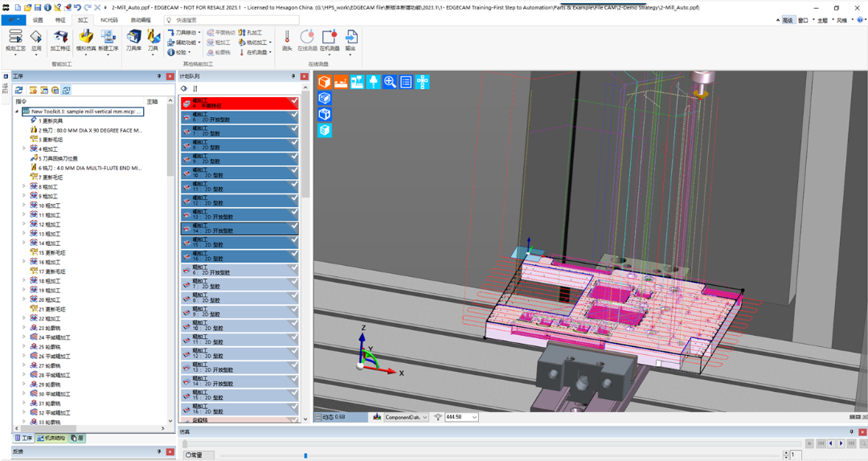Open the 刀具移动 dropdown menu
Image resolution: width=868 pixels, height=461 pixels.
pos(184,33)
